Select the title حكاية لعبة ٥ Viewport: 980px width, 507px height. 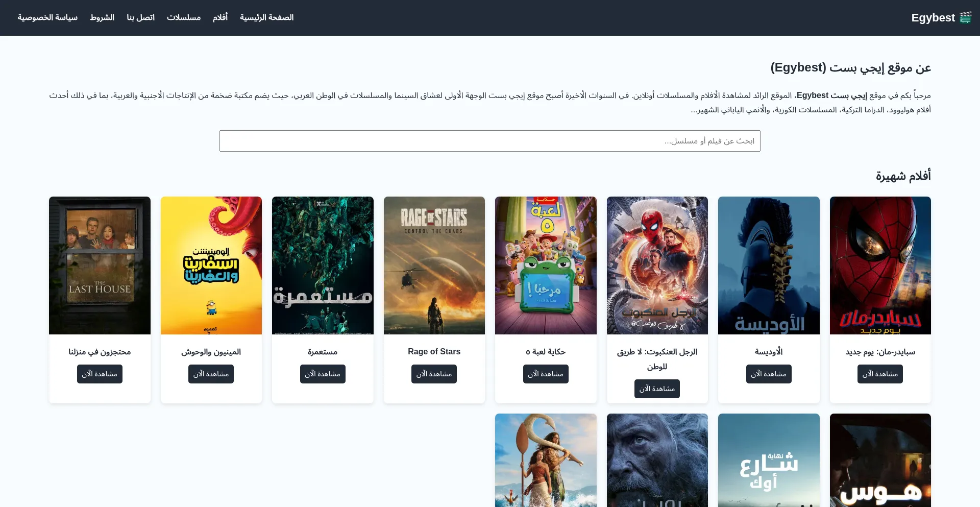coord(546,352)
